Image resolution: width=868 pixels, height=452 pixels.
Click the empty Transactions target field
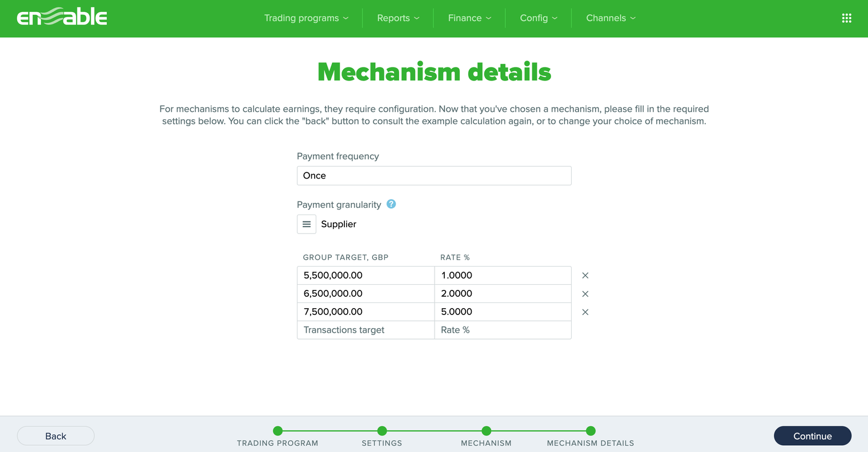click(x=366, y=330)
